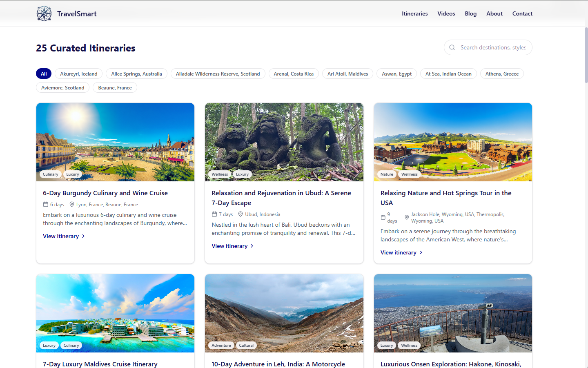Image resolution: width=588 pixels, height=368 pixels.
Task: Click the location pin icon on the Ubud card
Action: [x=240, y=214]
